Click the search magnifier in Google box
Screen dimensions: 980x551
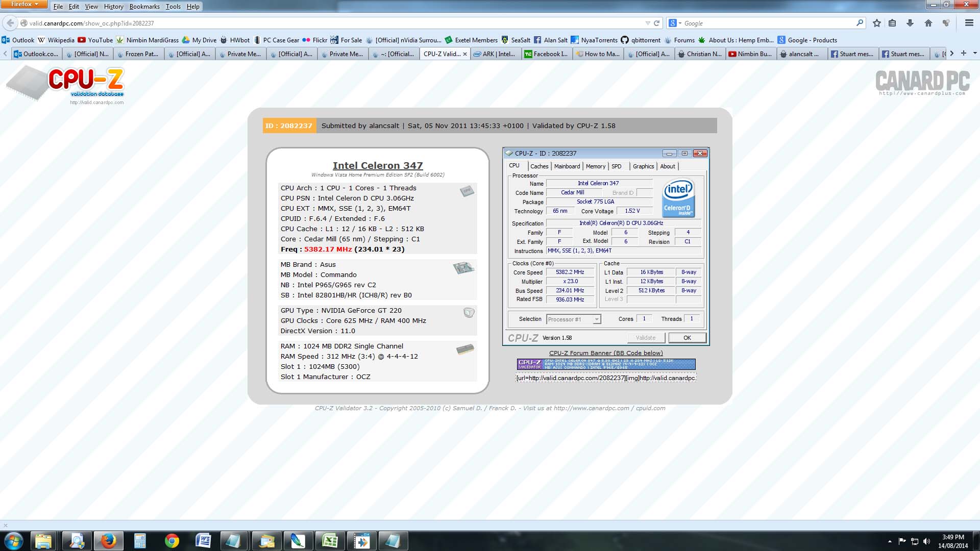point(860,23)
